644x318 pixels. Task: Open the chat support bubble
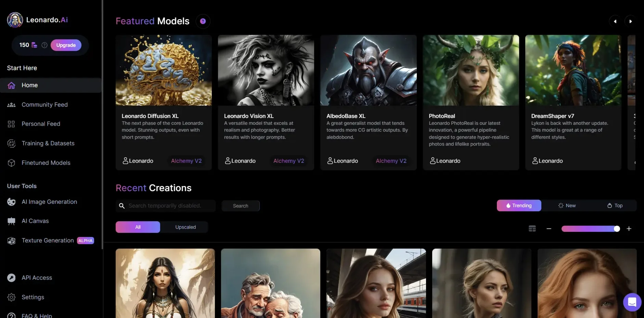coord(632,302)
